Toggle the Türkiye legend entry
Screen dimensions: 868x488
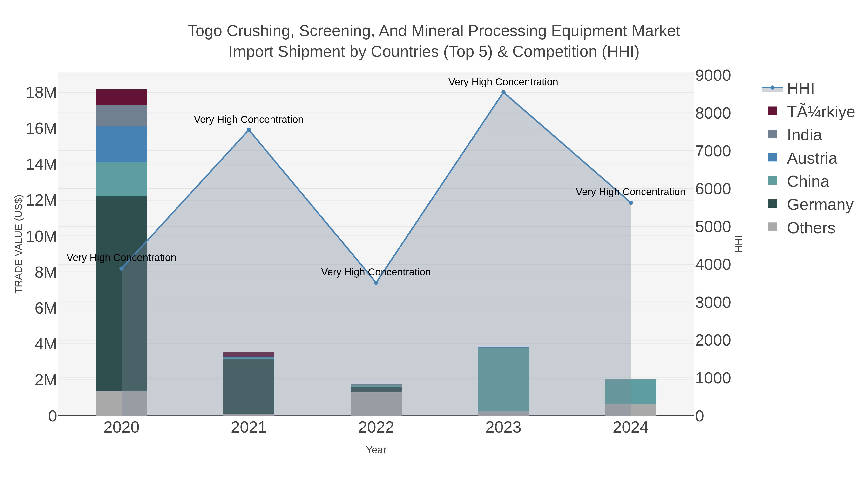(811, 112)
